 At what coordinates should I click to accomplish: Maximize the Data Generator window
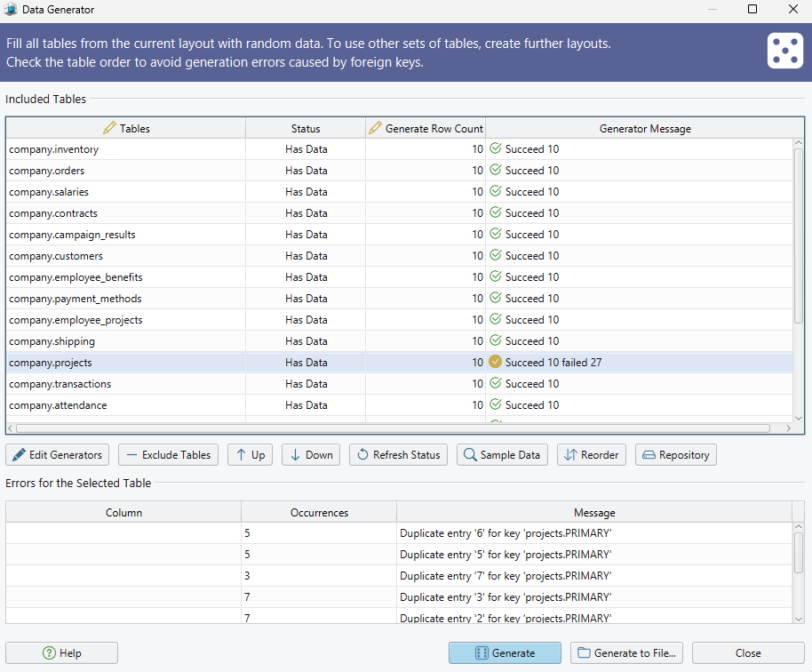pos(752,9)
